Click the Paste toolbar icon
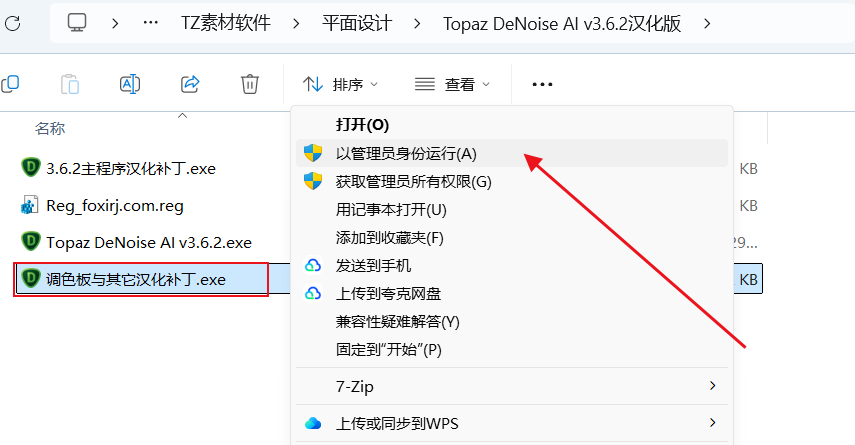 [x=70, y=84]
